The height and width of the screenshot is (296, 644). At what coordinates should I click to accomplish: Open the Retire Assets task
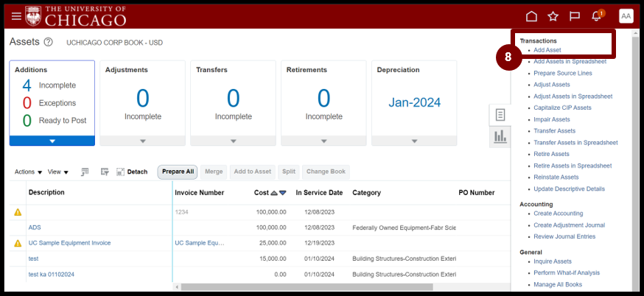(551, 154)
